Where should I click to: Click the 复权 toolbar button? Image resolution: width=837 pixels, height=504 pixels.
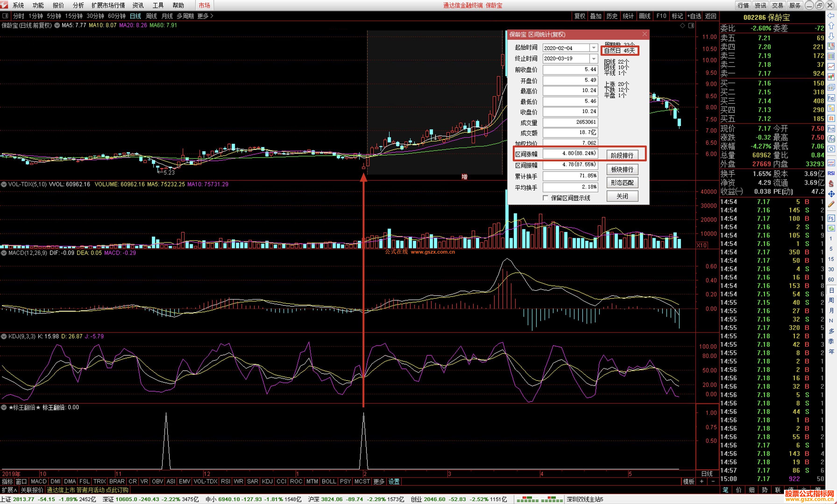coord(579,16)
